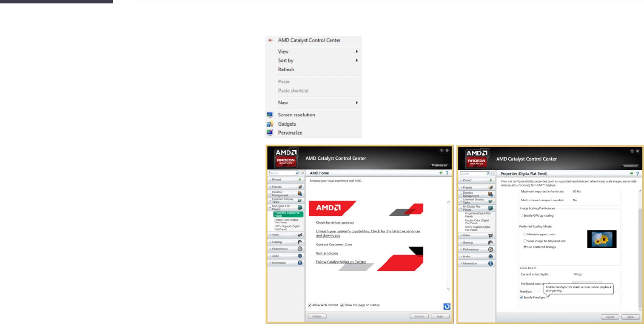
Task: Open Follow CatalystMaker on Twitter link
Action: click(x=341, y=262)
